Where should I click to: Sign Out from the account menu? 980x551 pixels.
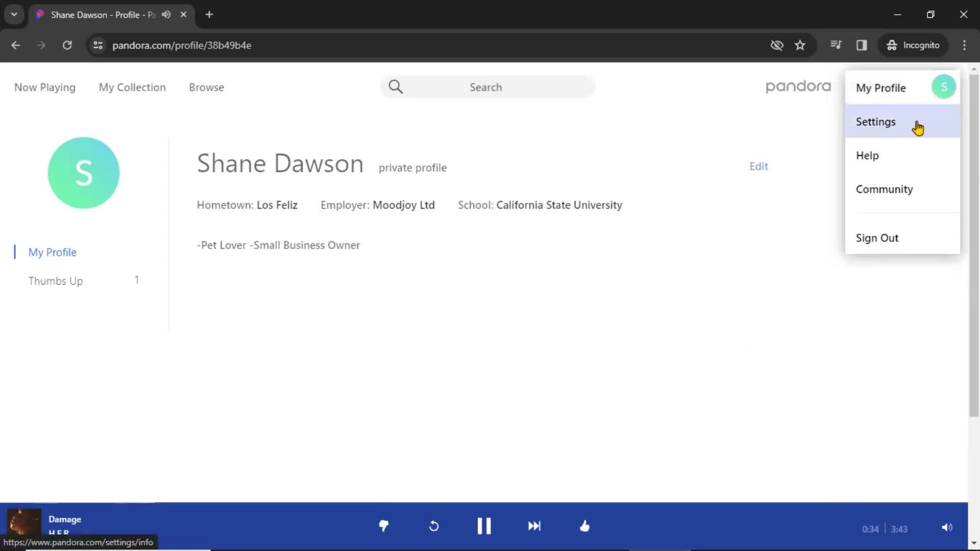[902, 238]
